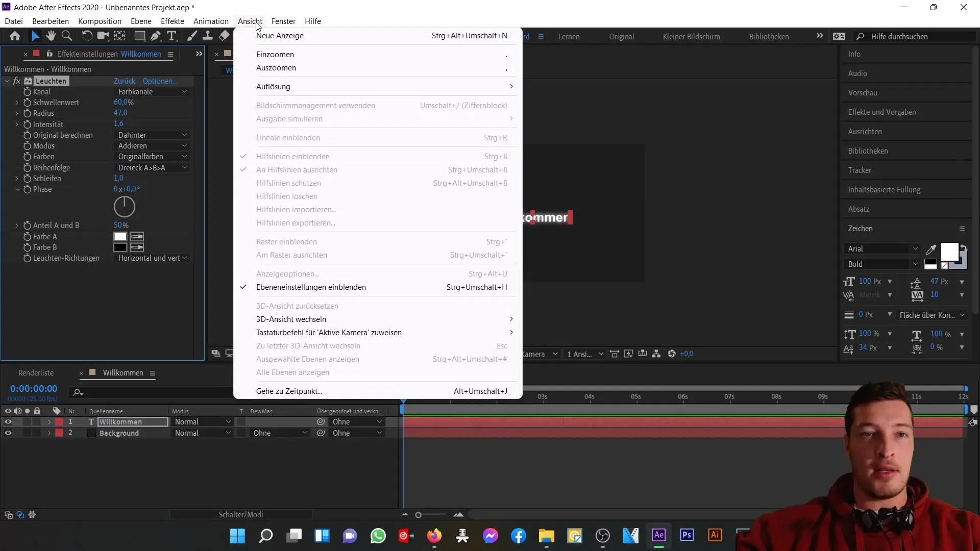Click the Farbe B eyedropper icon
This screenshot has height=551, width=980.
[137, 247]
